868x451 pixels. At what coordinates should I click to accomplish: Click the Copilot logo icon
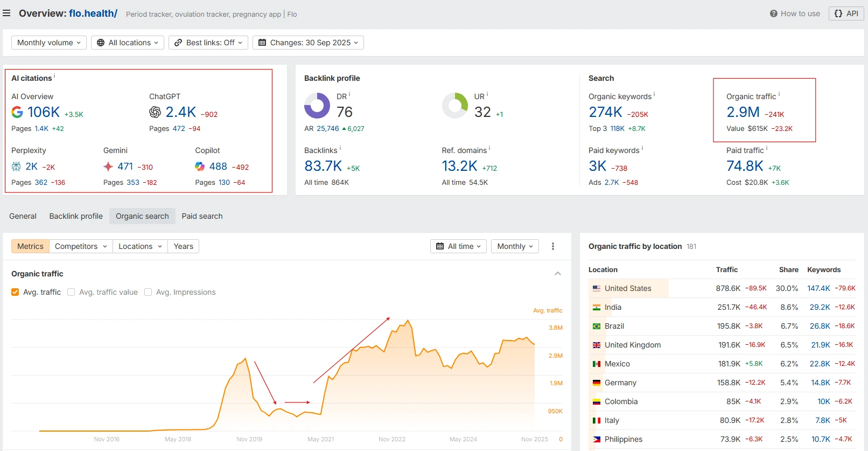[200, 166]
